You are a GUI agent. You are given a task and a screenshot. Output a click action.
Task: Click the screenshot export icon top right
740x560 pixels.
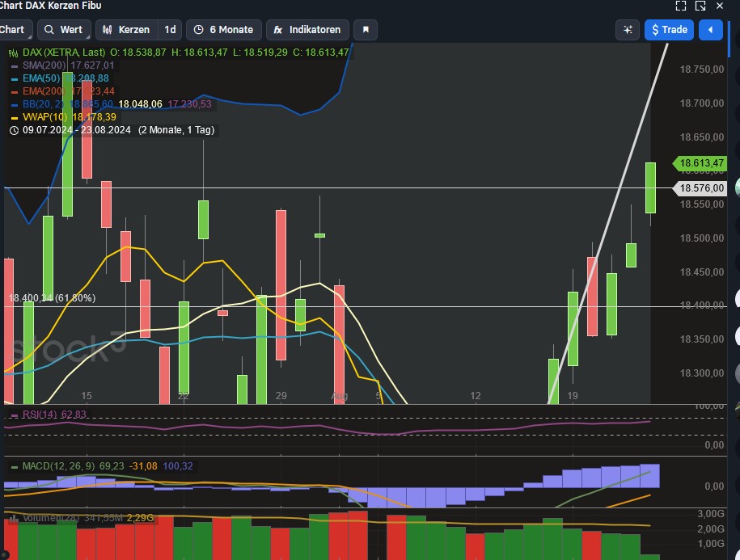click(700, 6)
